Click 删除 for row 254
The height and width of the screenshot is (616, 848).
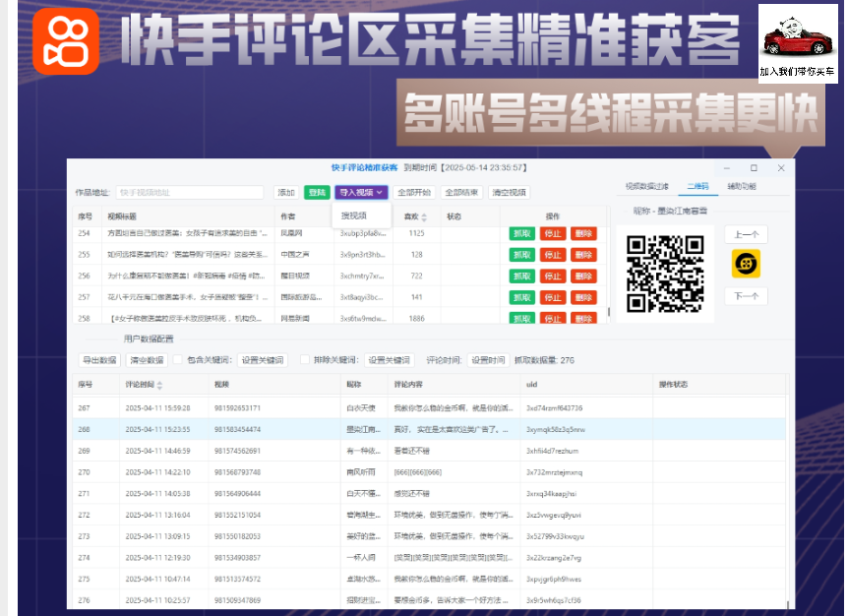tap(583, 233)
